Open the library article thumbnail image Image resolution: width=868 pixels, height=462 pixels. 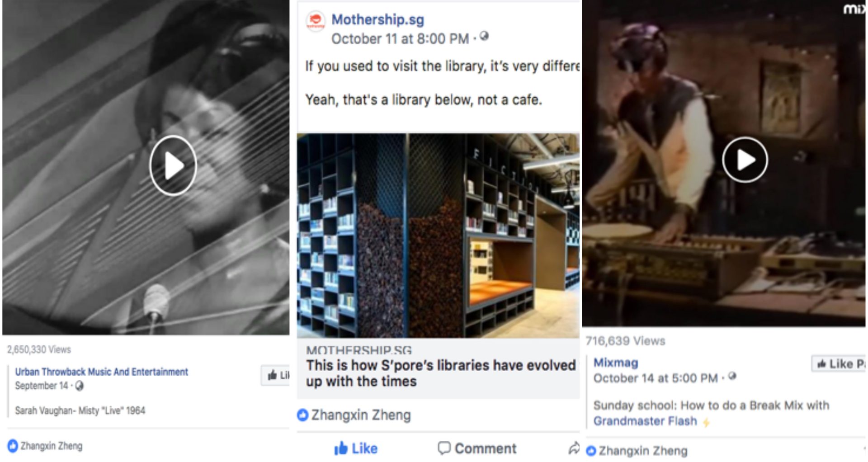(x=438, y=236)
